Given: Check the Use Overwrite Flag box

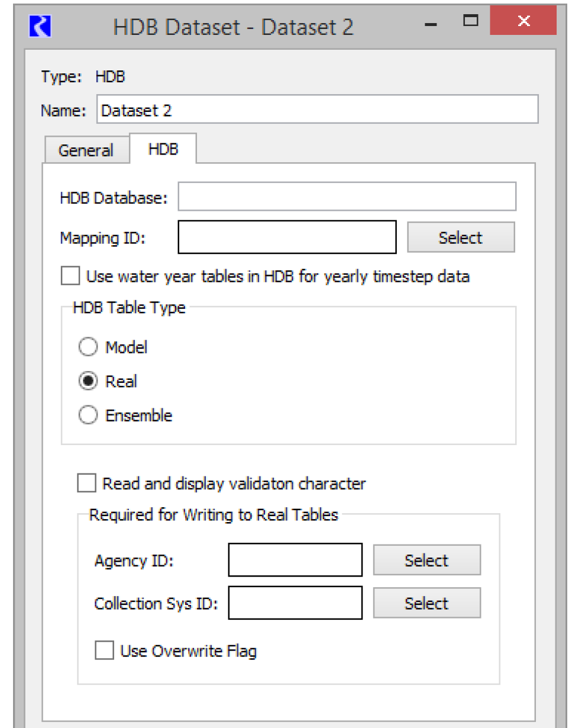Looking at the screenshot, I should 105,652.
